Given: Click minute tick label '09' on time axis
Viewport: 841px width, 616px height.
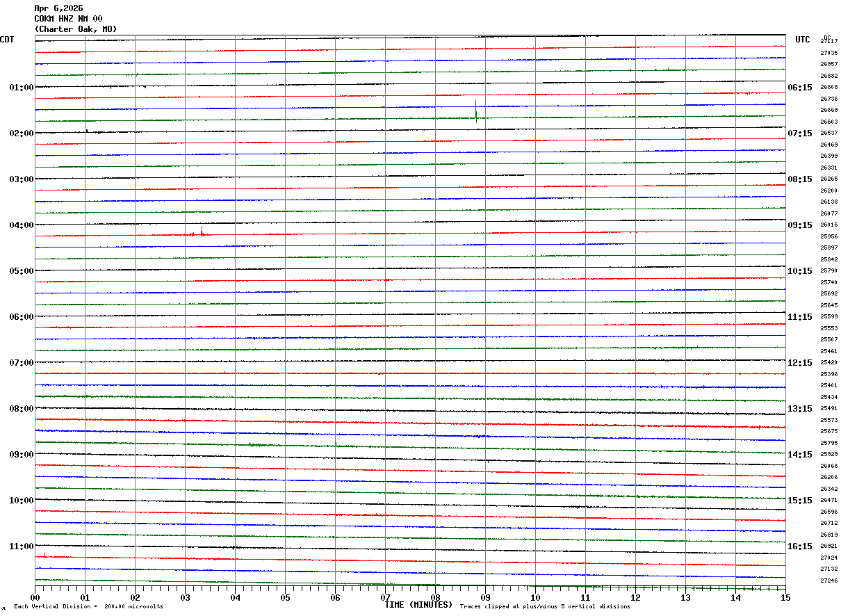Looking at the screenshot, I should click(485, 597).
